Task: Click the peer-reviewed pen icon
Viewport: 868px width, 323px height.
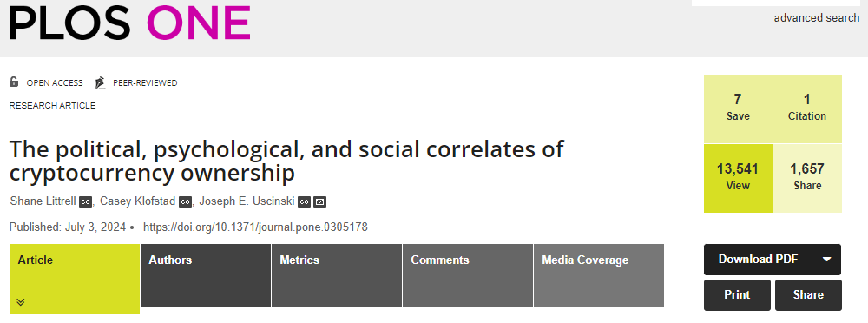Action: 100,82
